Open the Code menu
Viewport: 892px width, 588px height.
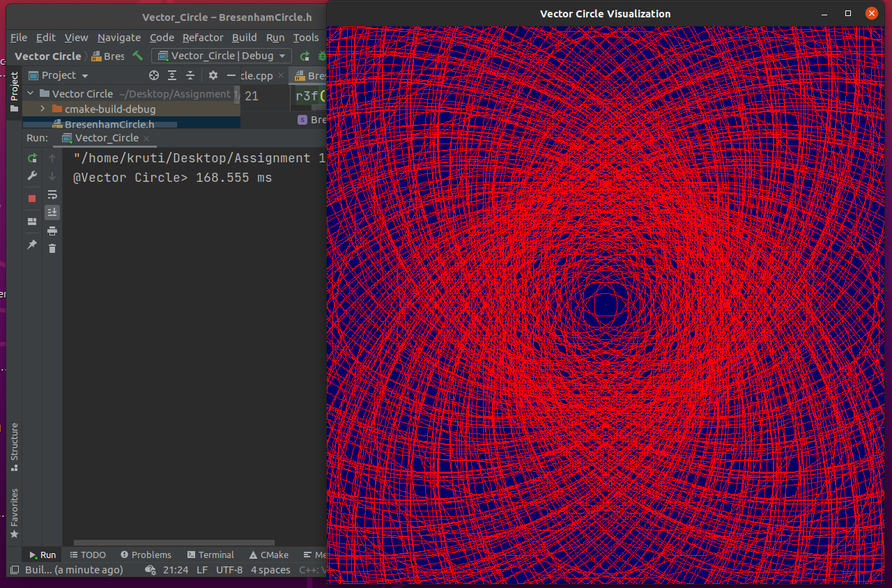pos(162,38)
